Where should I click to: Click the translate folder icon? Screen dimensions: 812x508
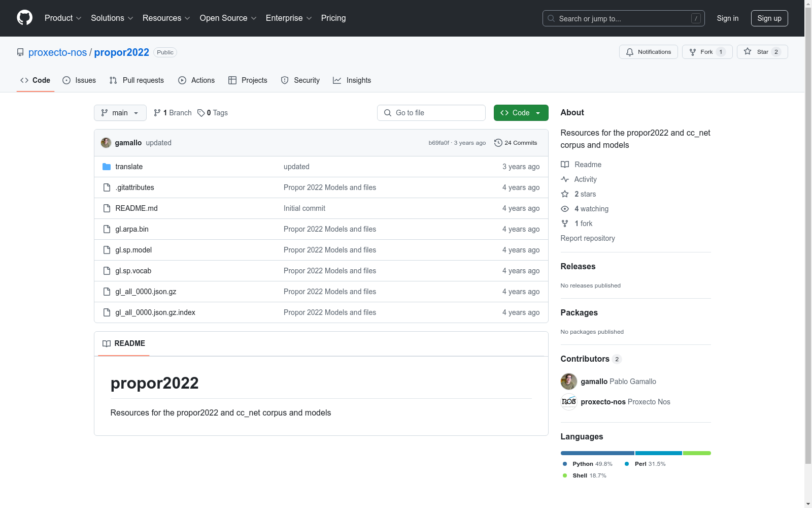[x=107, y=167]
